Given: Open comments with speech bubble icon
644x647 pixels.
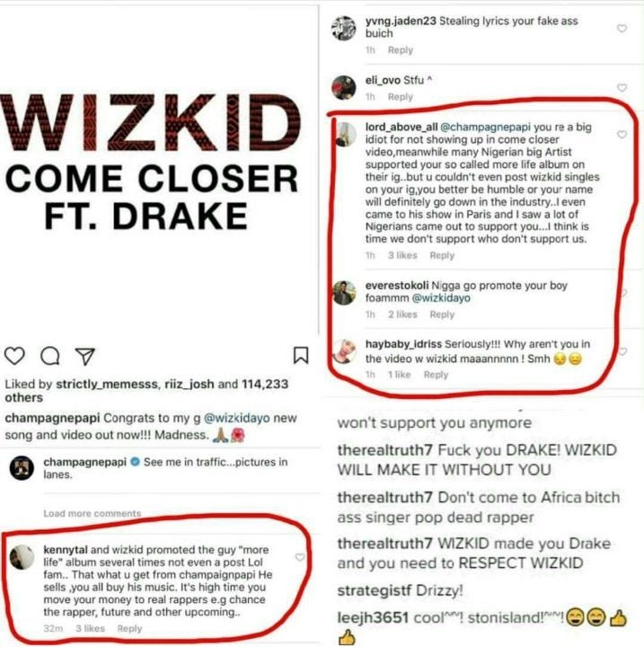Looking at the screenshot, I should (x=50, y=356).
